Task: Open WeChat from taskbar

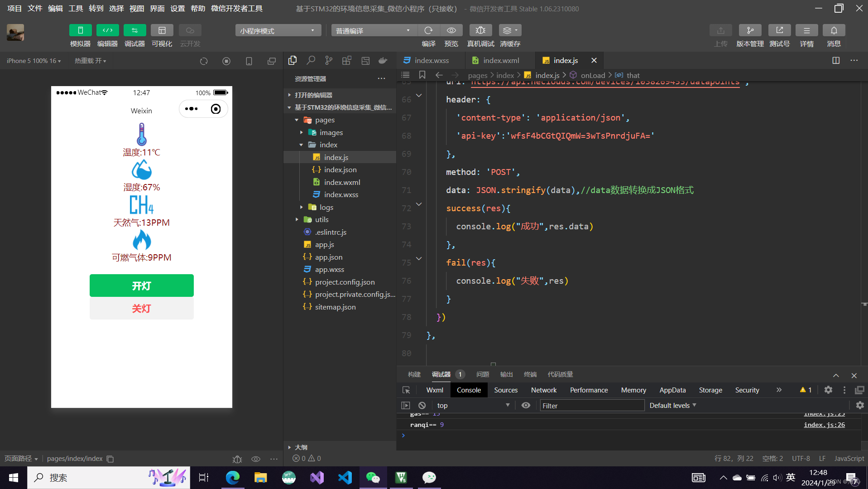Action: pyautogui.click(x=373, y=477)
